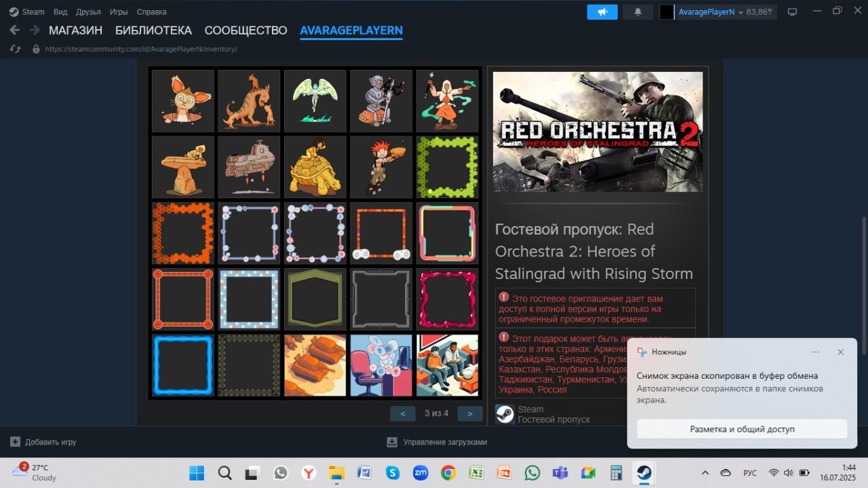Click Добавить игру add game button

point(43,442)
